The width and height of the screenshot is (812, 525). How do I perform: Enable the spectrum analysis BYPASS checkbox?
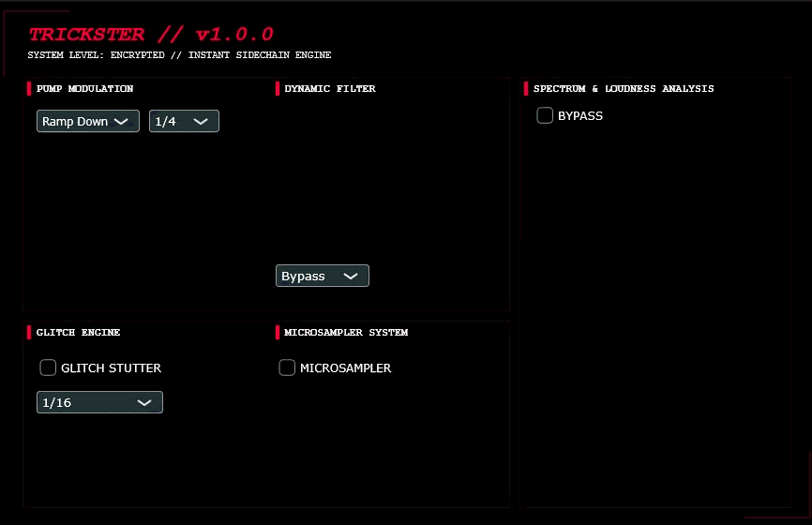(545, 115)
